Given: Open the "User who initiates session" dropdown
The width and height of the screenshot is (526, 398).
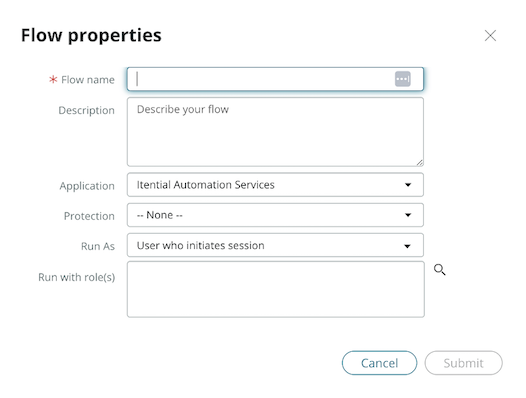Looking at the screenshot, I should [x=275, y=245].
